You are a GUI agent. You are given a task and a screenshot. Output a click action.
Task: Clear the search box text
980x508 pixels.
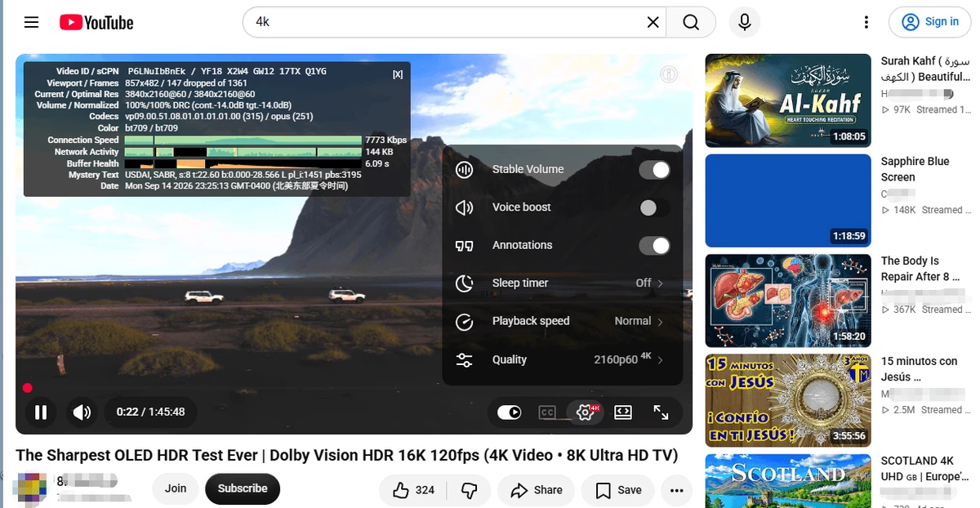tap(653, 22)
